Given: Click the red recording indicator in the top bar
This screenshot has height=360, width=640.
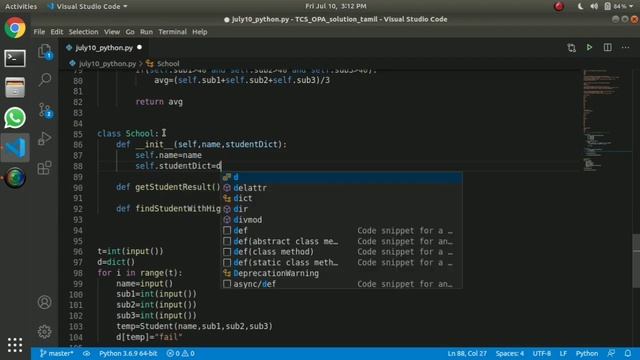Looking at the screenshot, I should 559,6.
